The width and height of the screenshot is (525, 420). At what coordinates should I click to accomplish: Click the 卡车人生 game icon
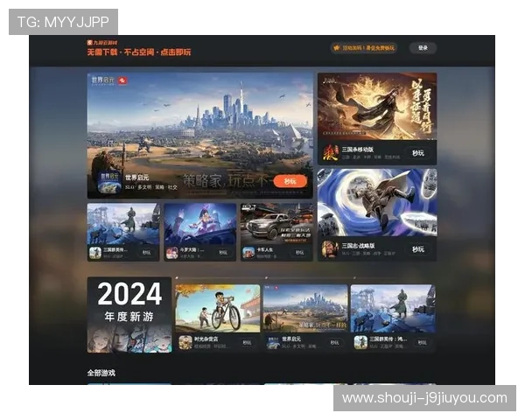pyautogui.click(x=248, y=252)
